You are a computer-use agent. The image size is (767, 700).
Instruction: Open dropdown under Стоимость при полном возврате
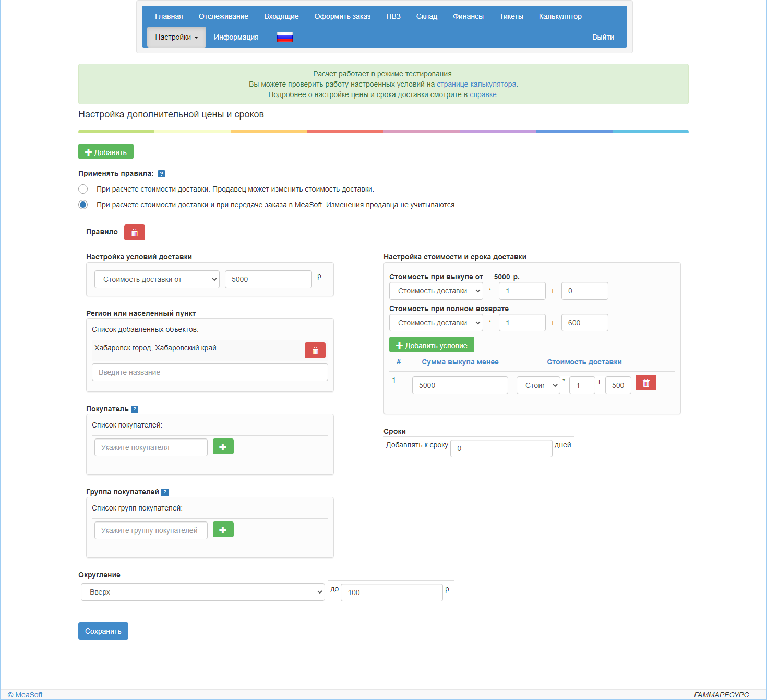coord(436,323)
